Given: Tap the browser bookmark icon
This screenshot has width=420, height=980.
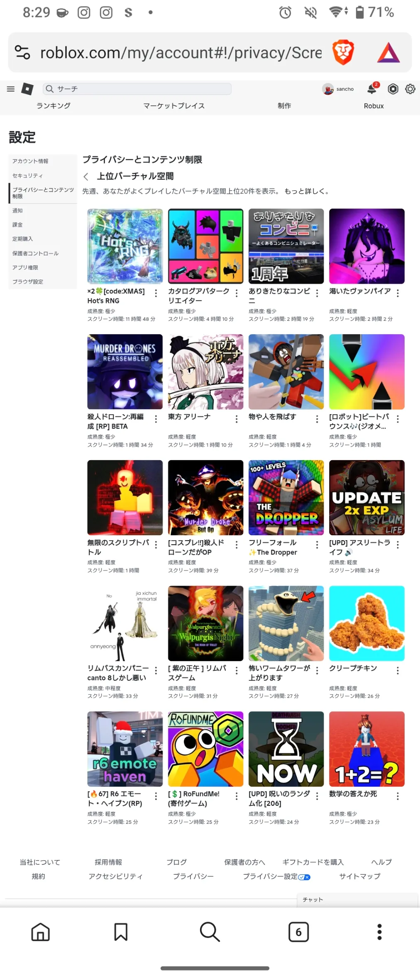Looking at the screenshot, I should pyautogui.click(x=121, y=932).
